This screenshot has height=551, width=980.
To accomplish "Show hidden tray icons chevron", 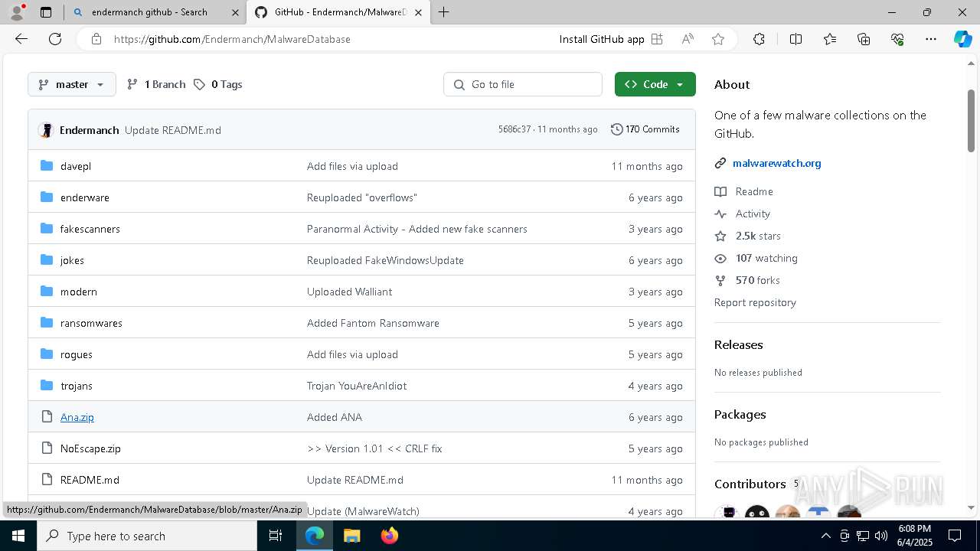I will click(825, 536).
